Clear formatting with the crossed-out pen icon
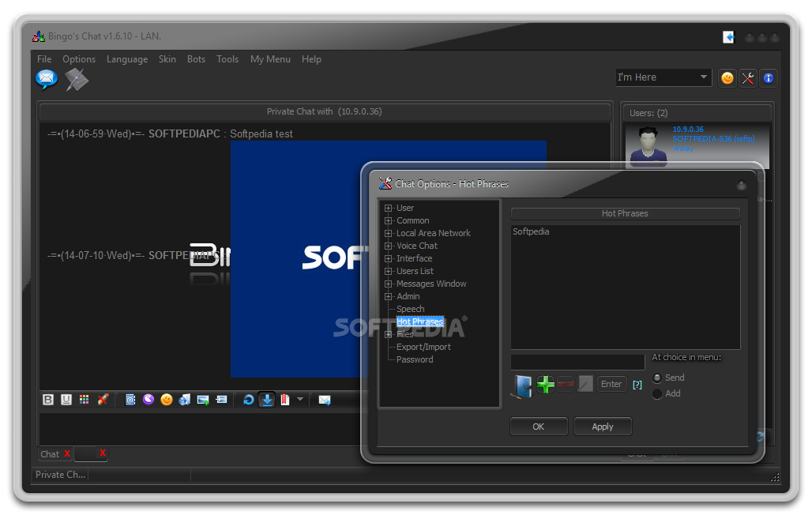Viewport: 812px width, 515px height. pos(103,400)
